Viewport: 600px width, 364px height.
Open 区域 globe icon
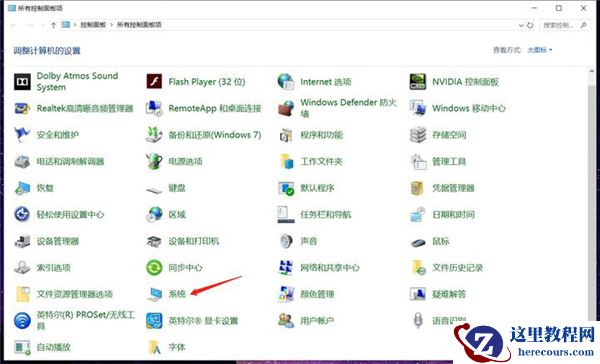[154, 214]
